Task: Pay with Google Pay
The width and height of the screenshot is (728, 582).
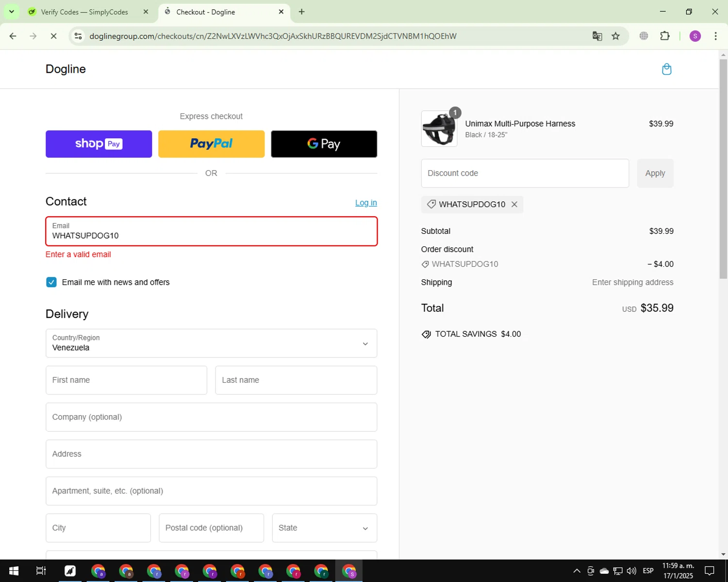Action: click(x=324, y=144)
